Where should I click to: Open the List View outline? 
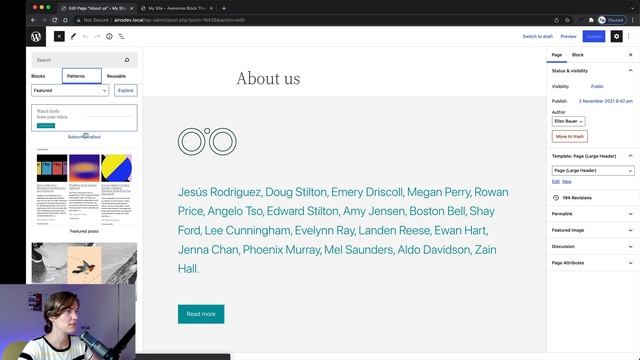pyautogui.click(x=121, y=36)
